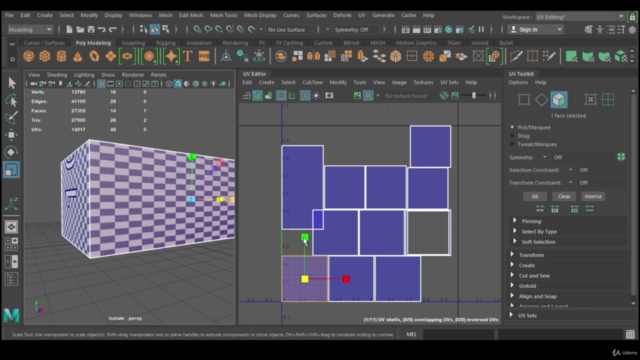Activate the Scale tool
The height and width of the screenshot is (360, 640).
[11, 169]
